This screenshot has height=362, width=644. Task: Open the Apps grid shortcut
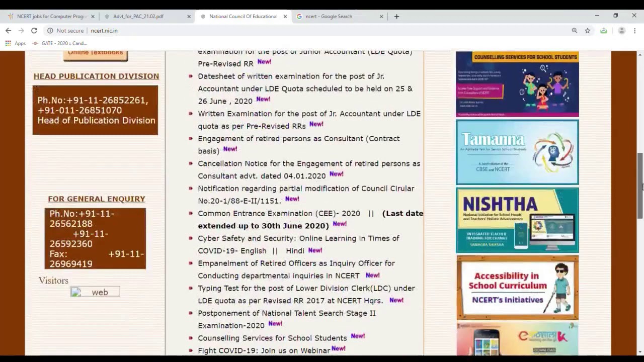16,43
